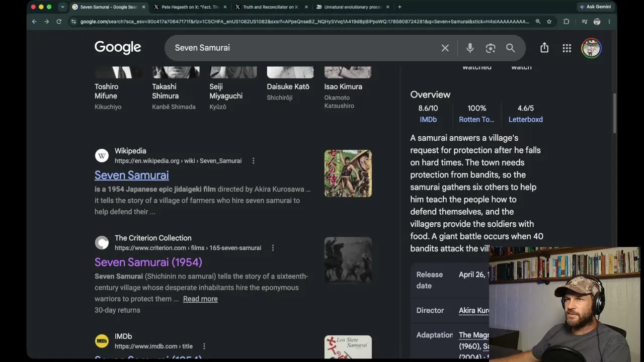Reload the current page
Screen dimensions: 644x362
[59, 22]
